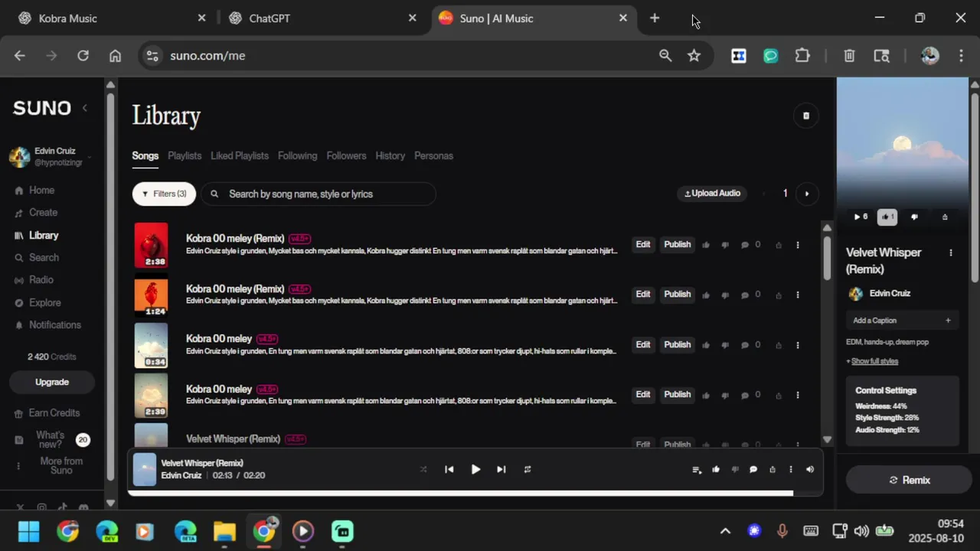Open Notifications in the sidebar
Viewport: 980px width, 551px height.
[x=54, y=325]
